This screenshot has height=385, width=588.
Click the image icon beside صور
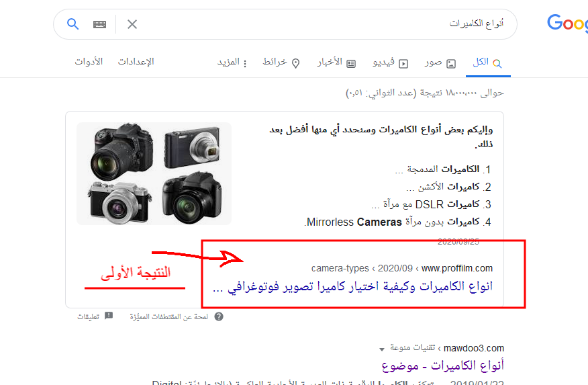[451, 64]
